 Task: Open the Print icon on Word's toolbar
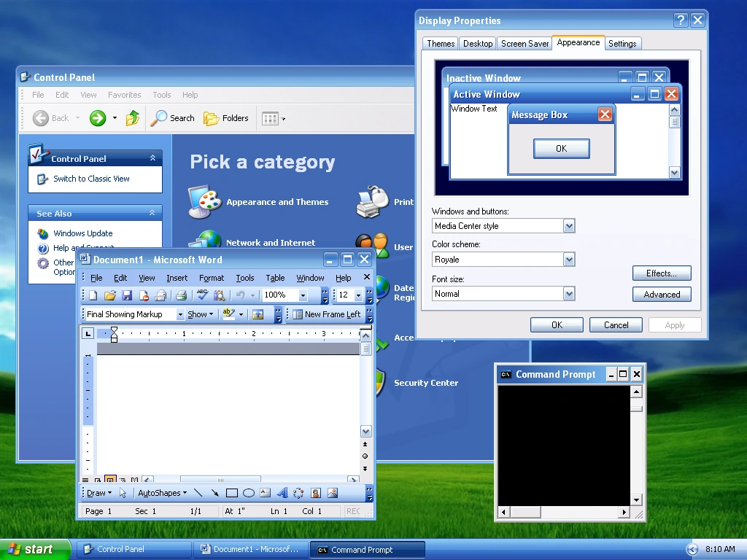click(180, 295)
